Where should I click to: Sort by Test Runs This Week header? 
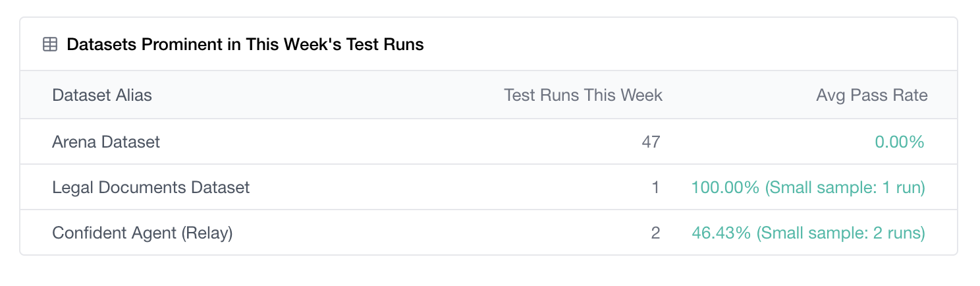coord(583,95)
